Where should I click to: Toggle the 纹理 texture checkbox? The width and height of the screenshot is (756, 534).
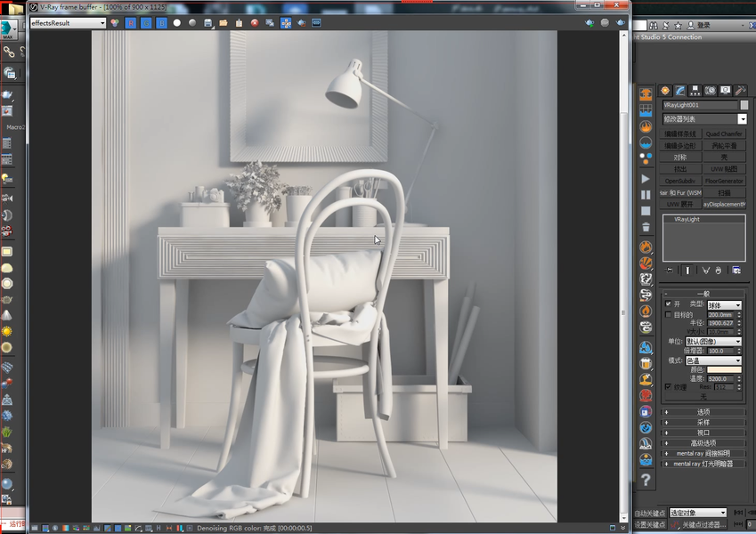(x=668, y=386)
